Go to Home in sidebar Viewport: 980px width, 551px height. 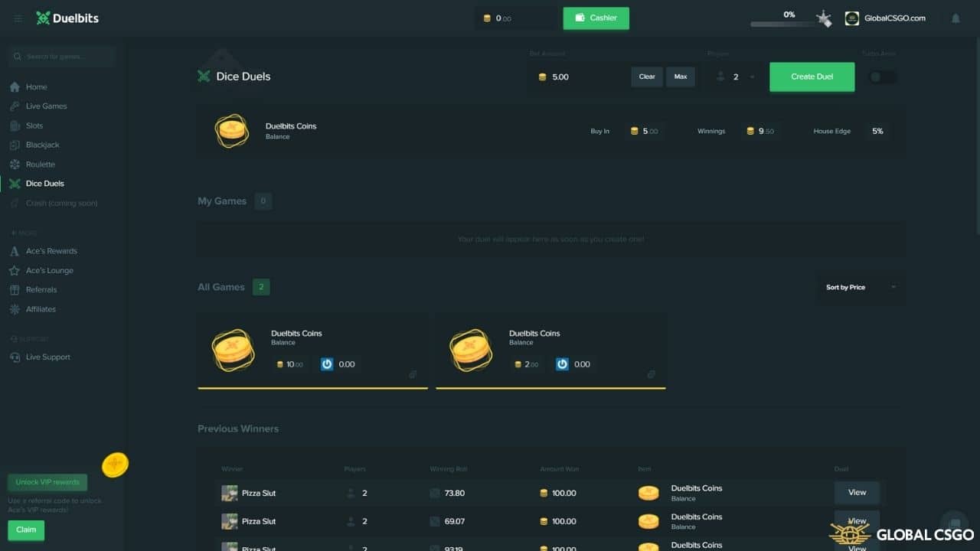[x=36, y=87]
